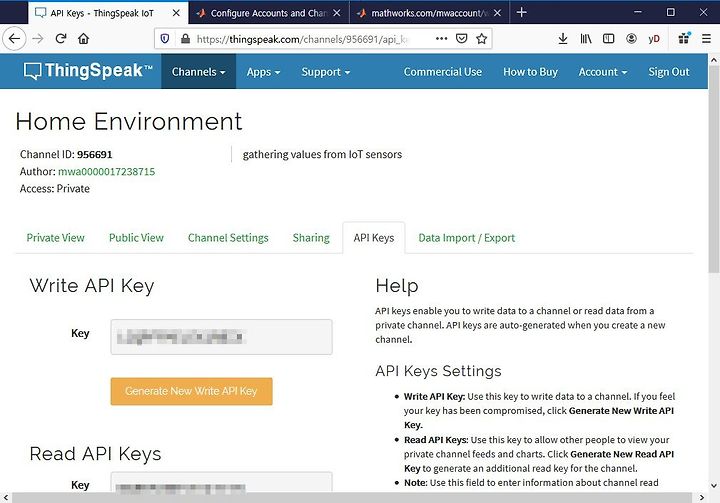Switch to the Configure Accounts browser tab
The image size is (720, 503).
coord(269,13)
